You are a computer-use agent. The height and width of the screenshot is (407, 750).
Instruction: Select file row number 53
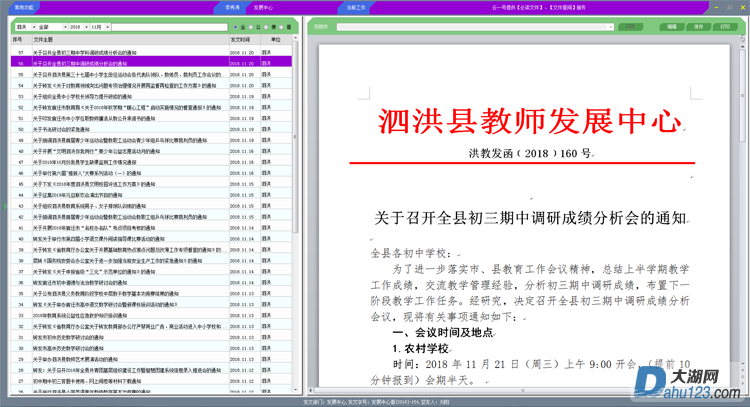click(x=151, y=96)
